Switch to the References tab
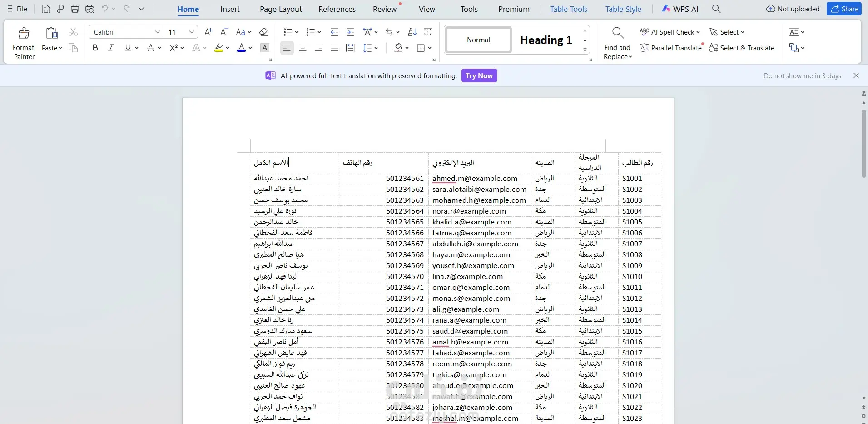The image size is (868, 424). (337, 9)
